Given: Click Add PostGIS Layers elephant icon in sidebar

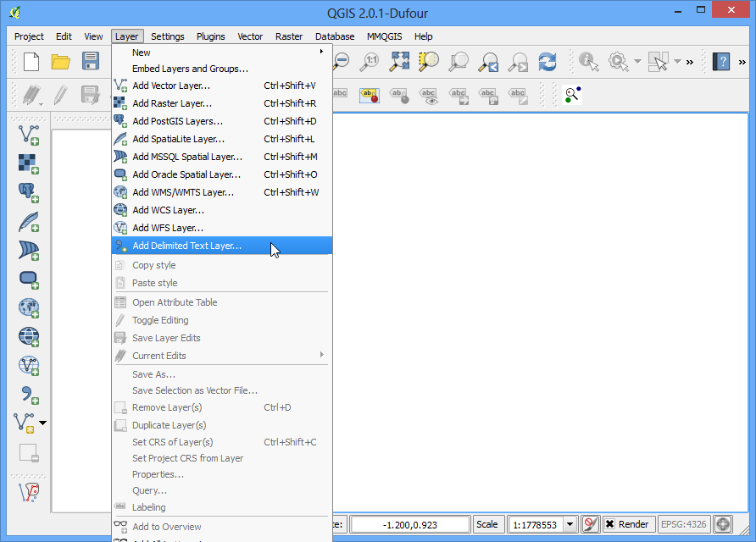Looking at the screenshot, I should [x=29, y=193].
